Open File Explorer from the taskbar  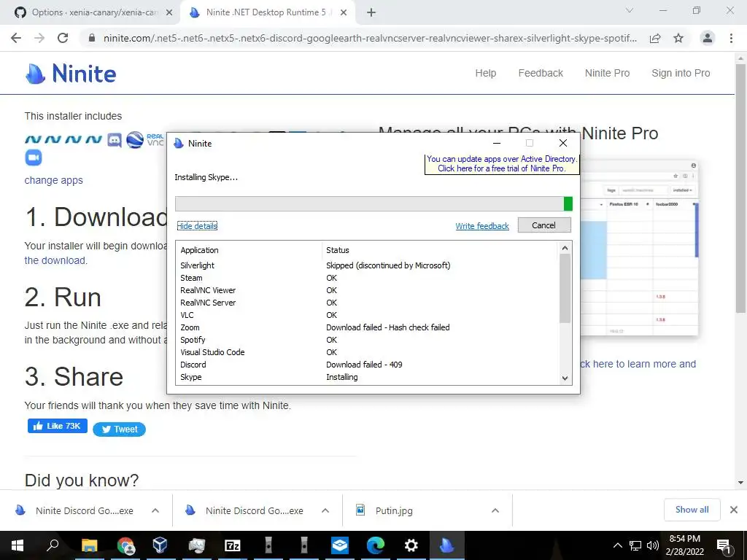[x=89, y=545]
